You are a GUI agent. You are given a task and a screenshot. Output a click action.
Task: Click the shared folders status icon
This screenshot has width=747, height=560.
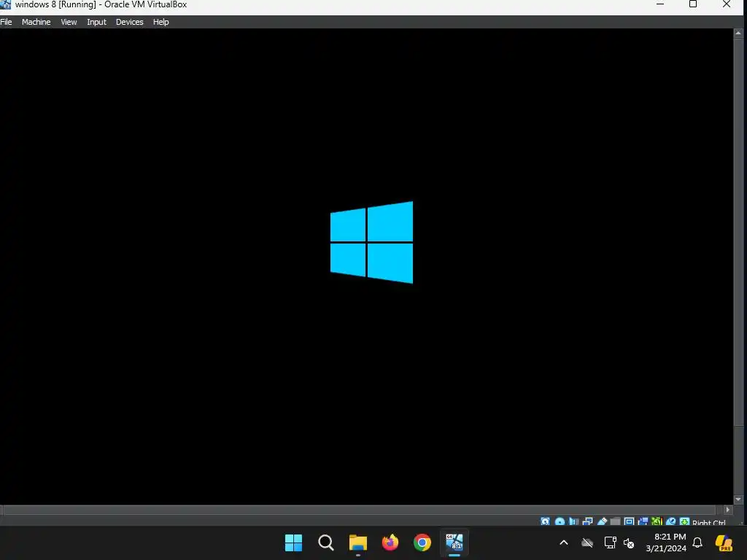click(615, 522)
